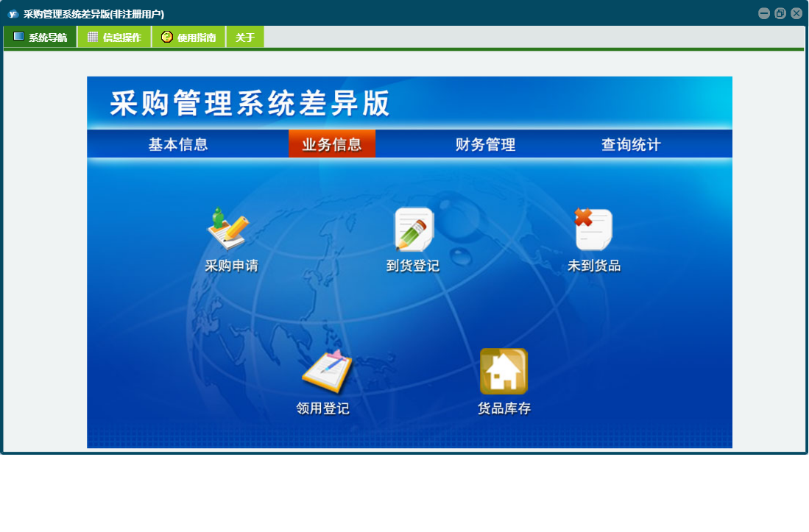Restore down the application window
The height and width of the screenshot is (532, 809).
(x=780, y=13)
